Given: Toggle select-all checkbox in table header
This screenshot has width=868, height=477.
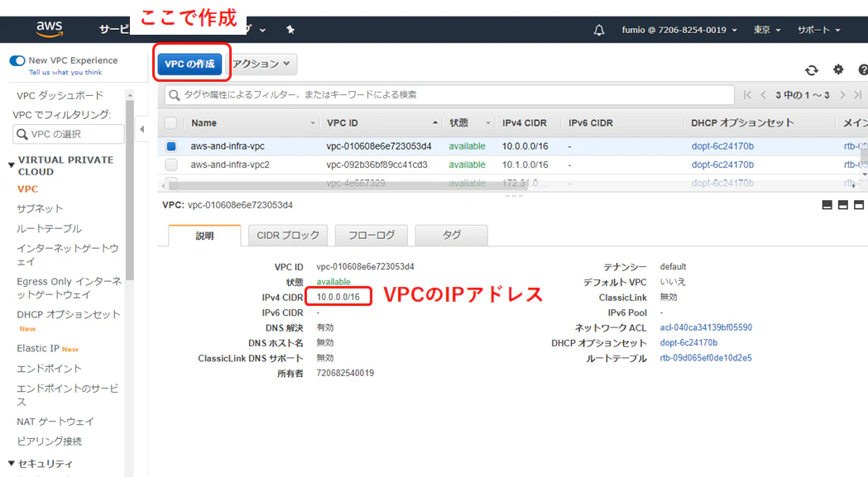Looking at the screenshot, I should pyautogui.click(x=171, y=123).
